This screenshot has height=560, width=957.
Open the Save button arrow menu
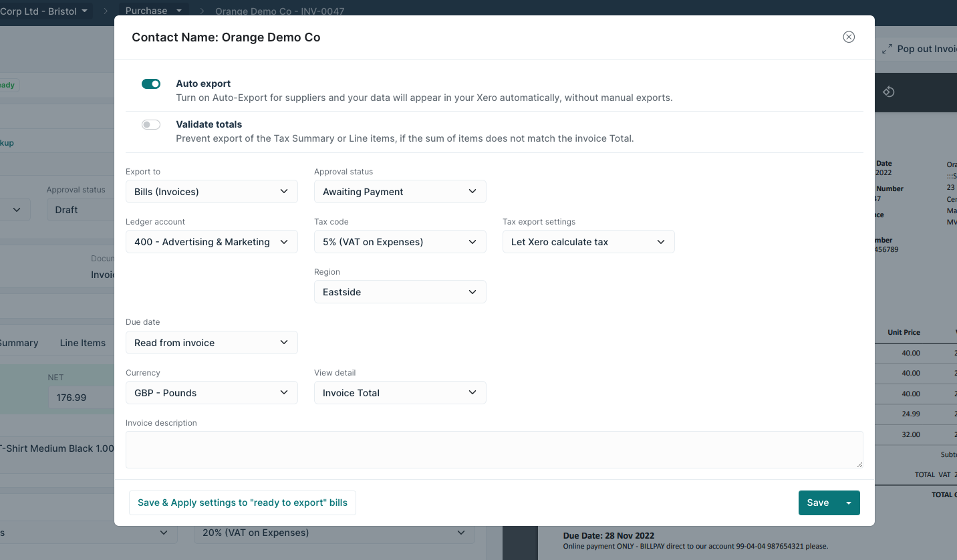(x=849, y=503)
